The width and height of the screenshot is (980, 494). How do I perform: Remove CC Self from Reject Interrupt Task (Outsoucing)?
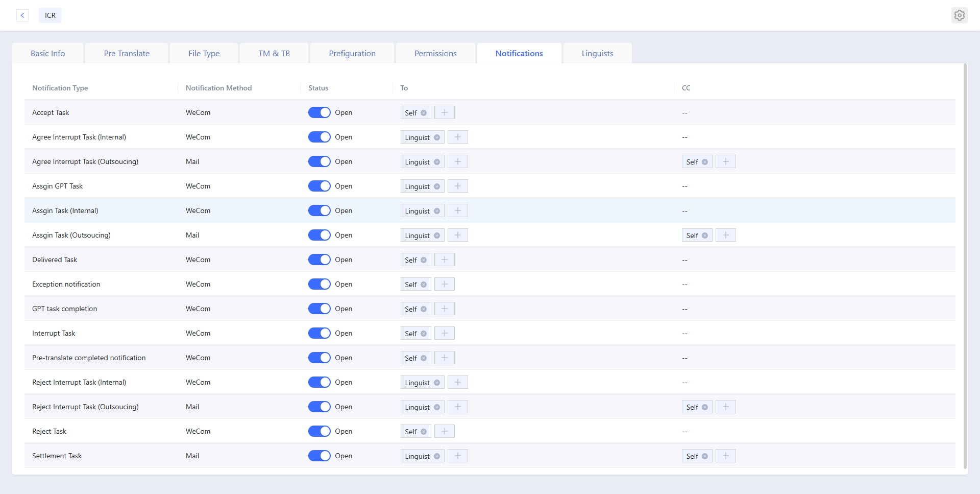pyautogui.click(x=705, y=407)
